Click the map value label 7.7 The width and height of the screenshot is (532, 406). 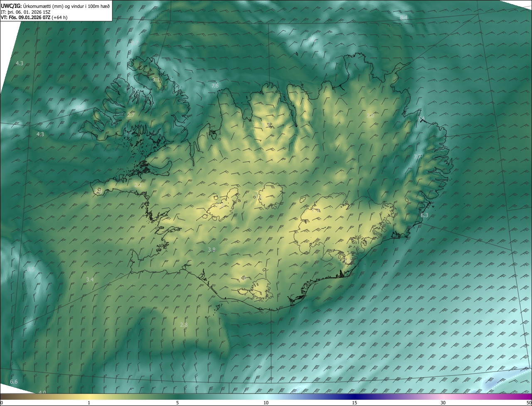(x=417, y=157)
